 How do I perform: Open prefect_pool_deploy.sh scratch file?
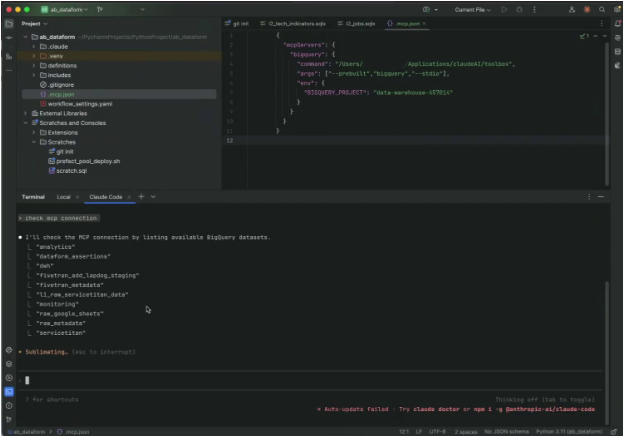pos(87,161)
